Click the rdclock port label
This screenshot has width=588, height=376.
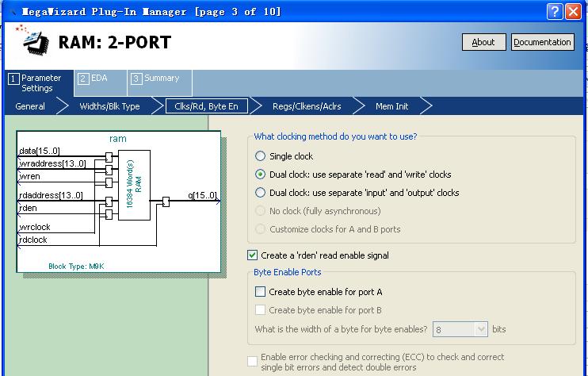[x=33, y=240]
